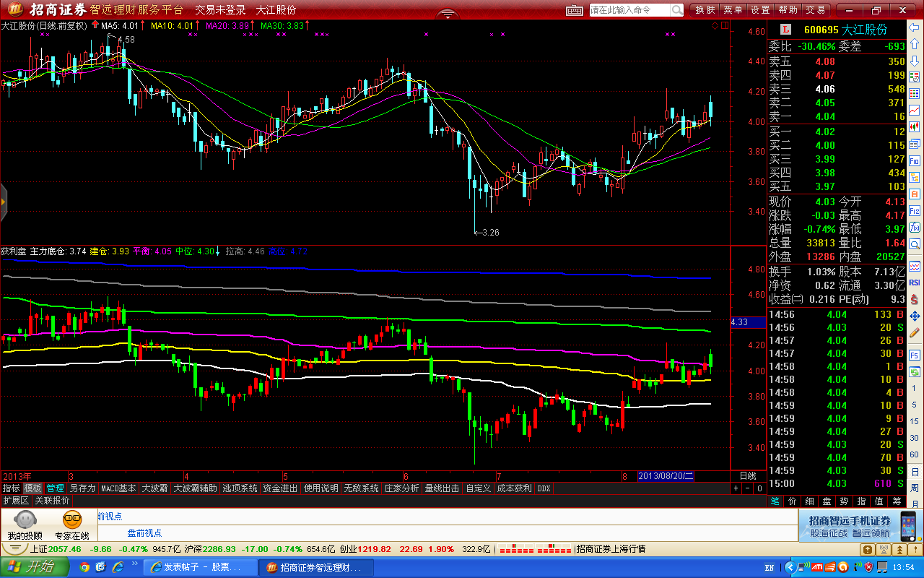The image size is (924, 578).
Task: Open the 菜单 main menu
Action: (733, 10)
